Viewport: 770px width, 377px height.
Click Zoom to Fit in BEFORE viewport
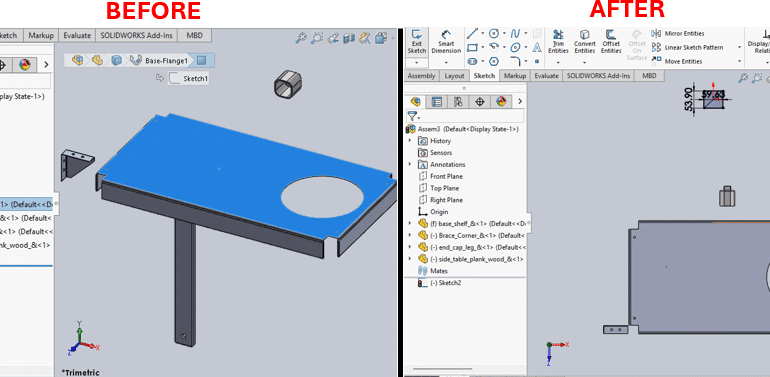[x=301, y=37]
